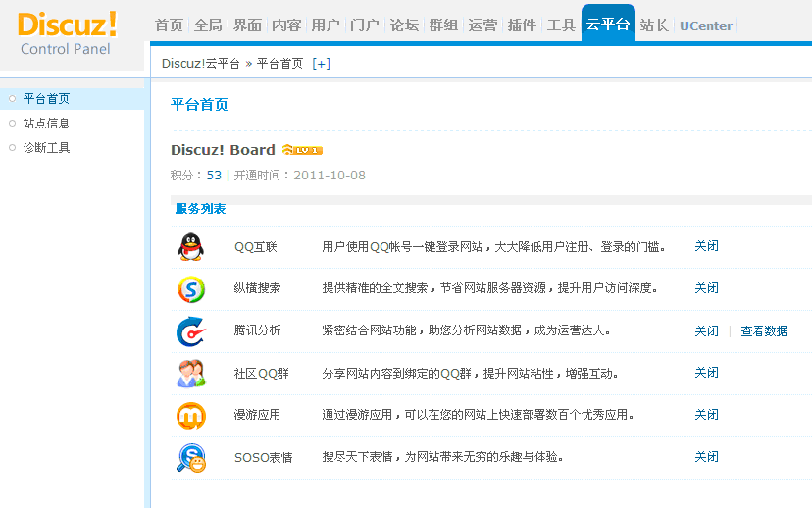The width and height of the screenshot is (812, 508).
Task: Switch to the 全局 tab
Action: click(x=208, y=25)
